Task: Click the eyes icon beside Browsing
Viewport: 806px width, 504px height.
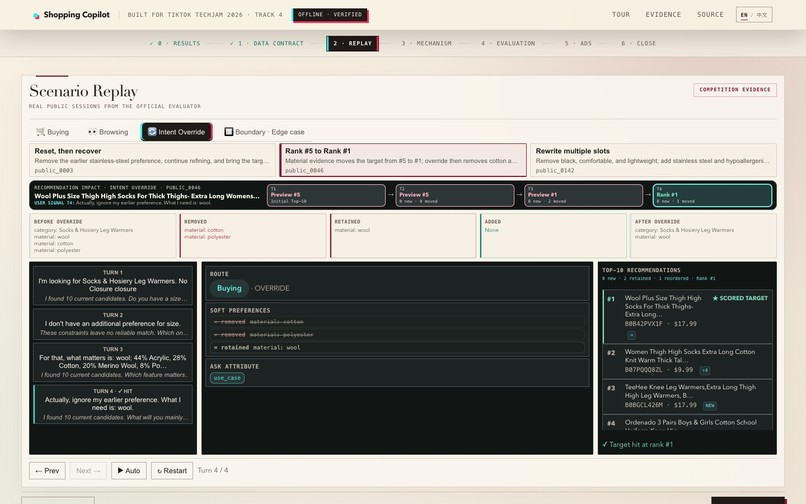Action: (x=92, y=132)
